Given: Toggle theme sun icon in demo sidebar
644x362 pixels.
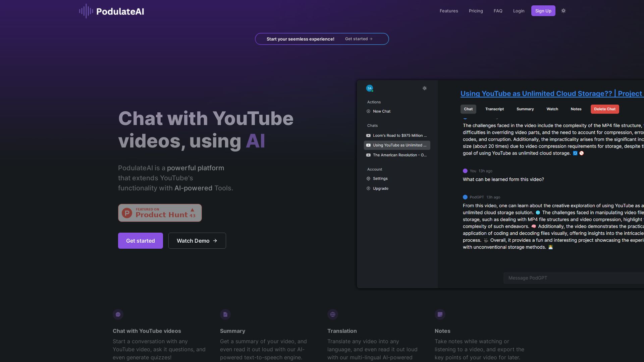Looking at the screenshot, I should coord(425,88).
